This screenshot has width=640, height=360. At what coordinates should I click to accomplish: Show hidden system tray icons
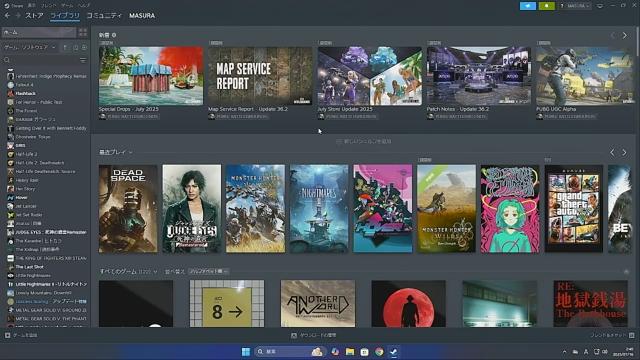[x=564, y=351]
